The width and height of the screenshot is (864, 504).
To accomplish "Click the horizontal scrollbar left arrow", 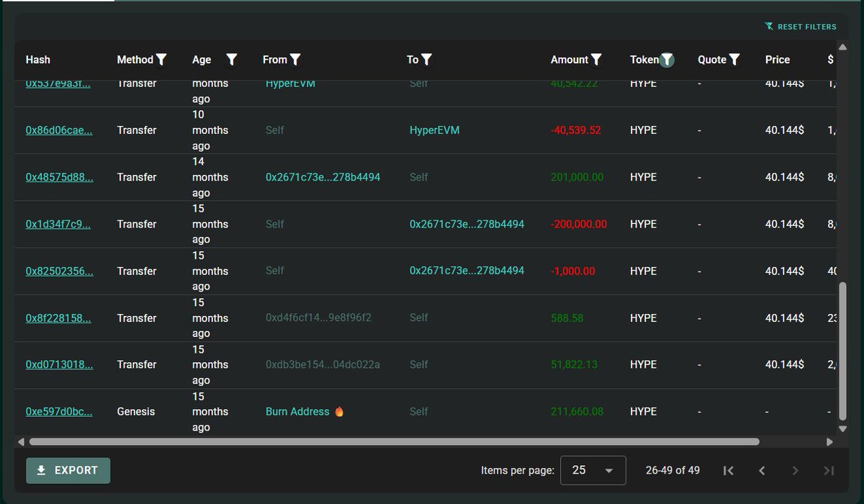I will click(20, 441).
